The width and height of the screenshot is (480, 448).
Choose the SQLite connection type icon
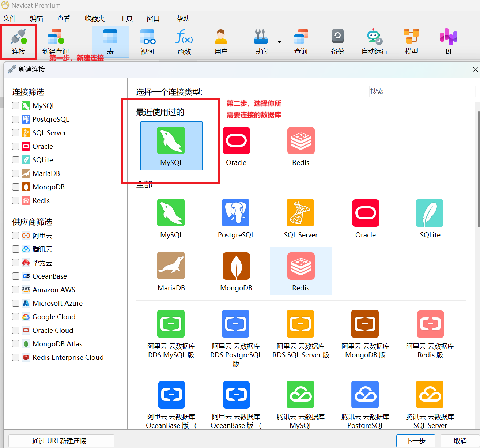(430, 218)
